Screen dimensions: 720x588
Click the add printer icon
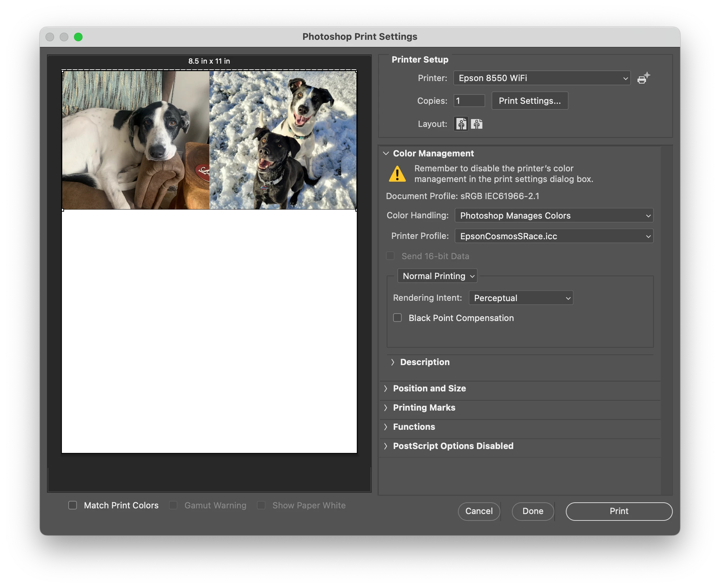coord(643,78)
